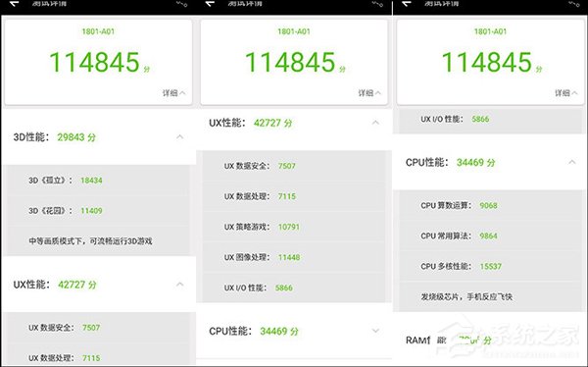Collapse 详细 in the middle screenshot's score card
Screen dimensions: 588x367
tap(369, 93)
